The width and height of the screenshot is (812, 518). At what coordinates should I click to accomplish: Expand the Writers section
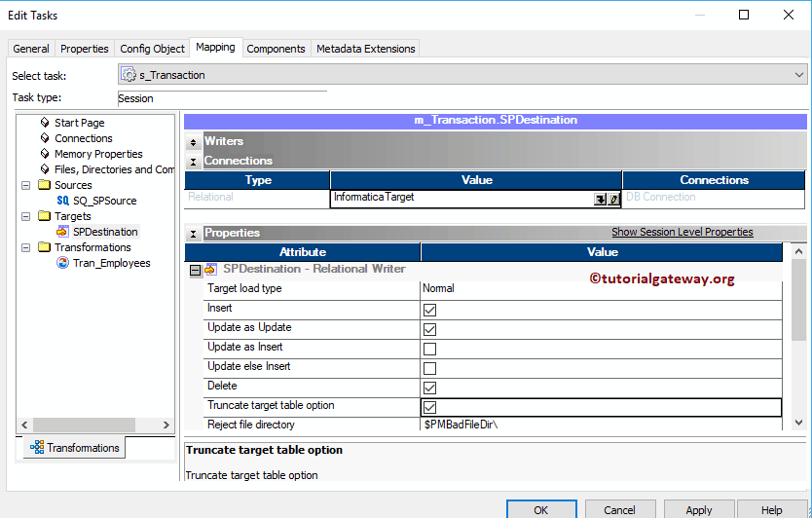click(194, 142)
